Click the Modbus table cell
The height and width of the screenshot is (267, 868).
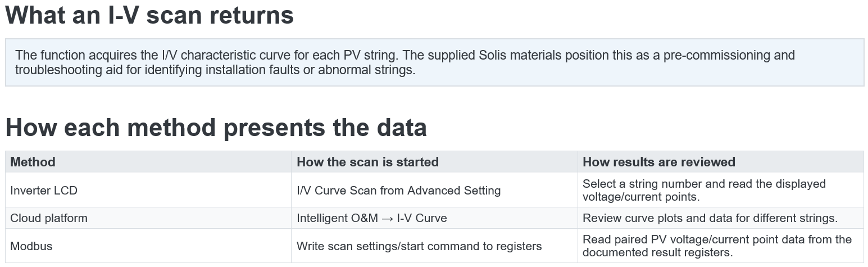click(x=148, y=246)
